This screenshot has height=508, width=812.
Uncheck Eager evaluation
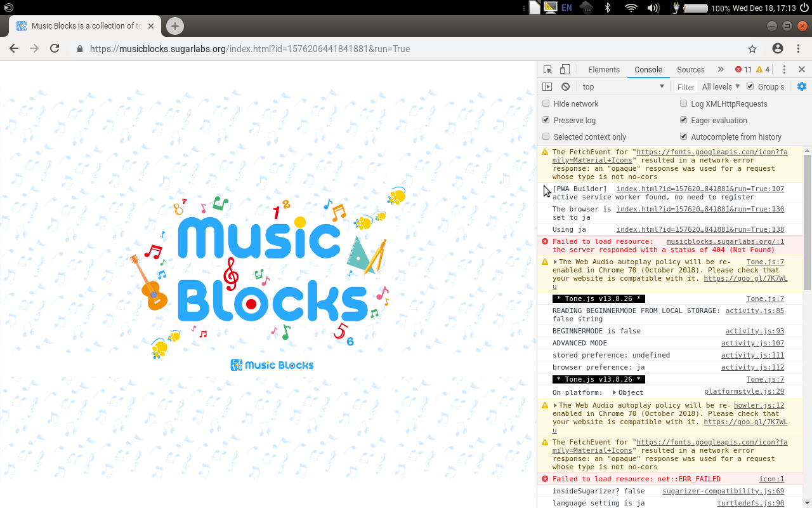(683, 119)
